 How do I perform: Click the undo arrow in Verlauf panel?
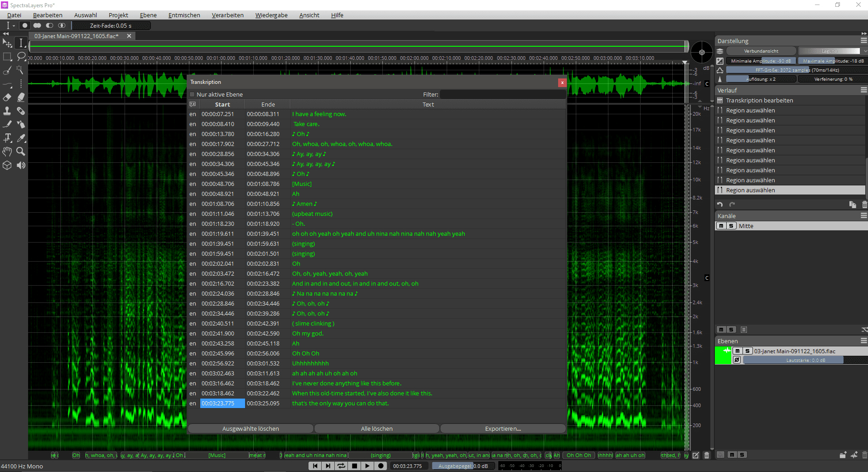click(720, 204)
